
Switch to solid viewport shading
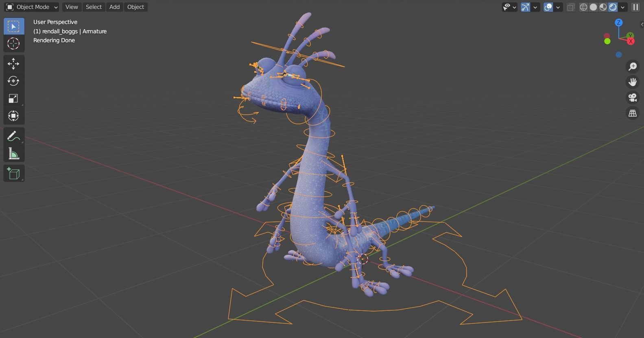click(x=593, y=7)
